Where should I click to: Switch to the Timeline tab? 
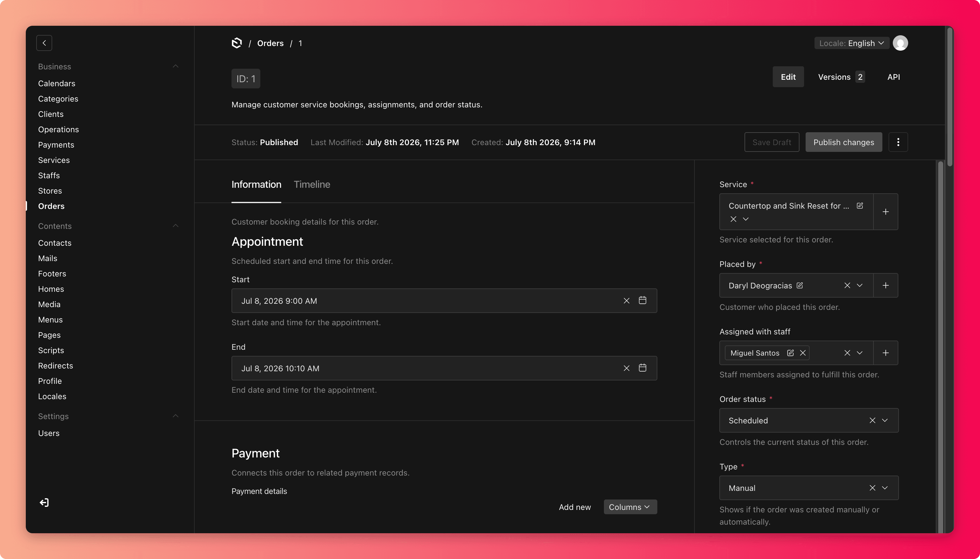[312, 184]
